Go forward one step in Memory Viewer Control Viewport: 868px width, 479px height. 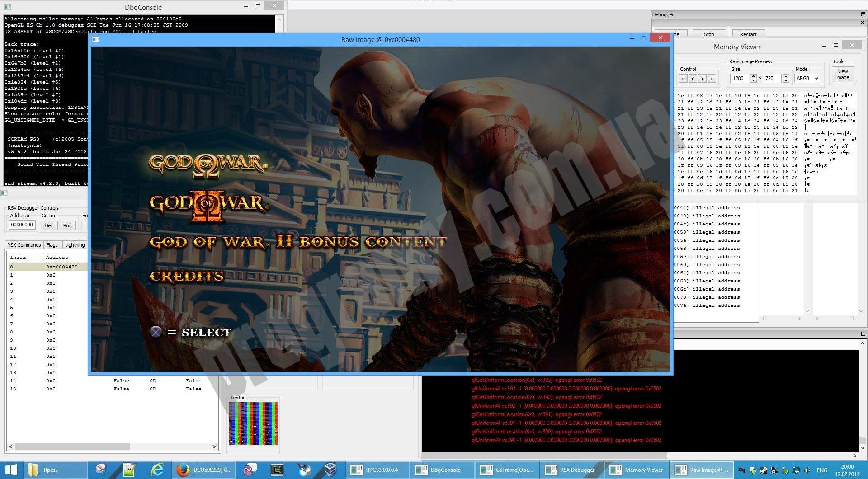pyautogui.click(x=702, y=79)
